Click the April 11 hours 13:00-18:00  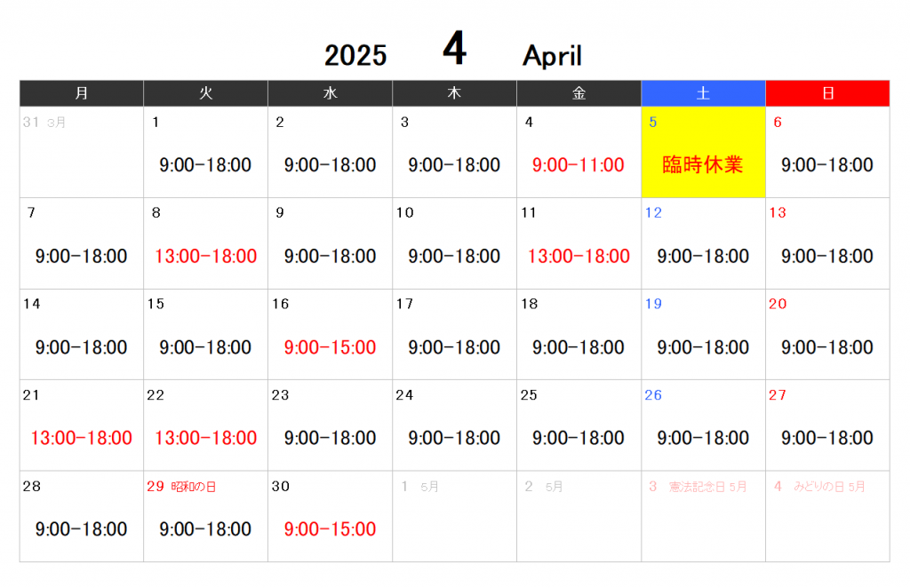(x=579, y=257)
